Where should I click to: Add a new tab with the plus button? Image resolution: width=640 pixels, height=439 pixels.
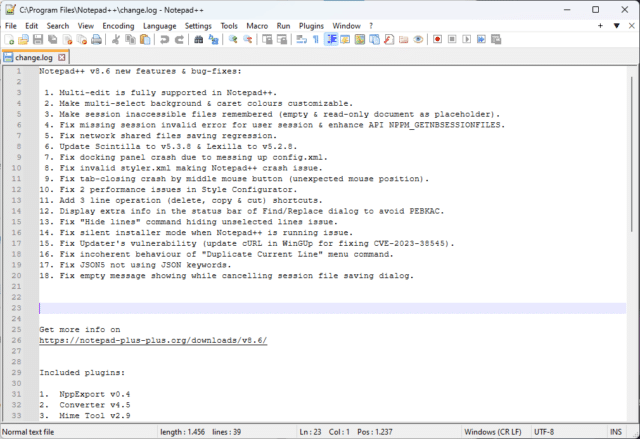coord(600,26)
